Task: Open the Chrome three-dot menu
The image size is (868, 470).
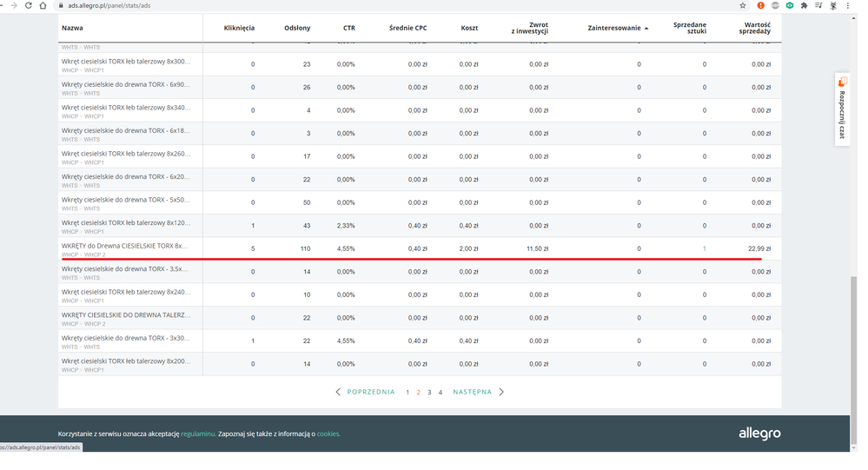Action: coord(850,5)
